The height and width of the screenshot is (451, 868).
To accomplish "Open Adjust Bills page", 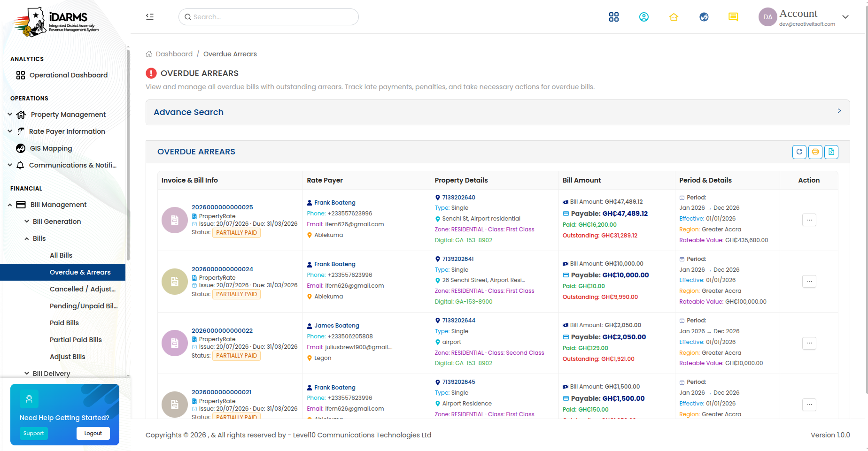I will point(68,357).
